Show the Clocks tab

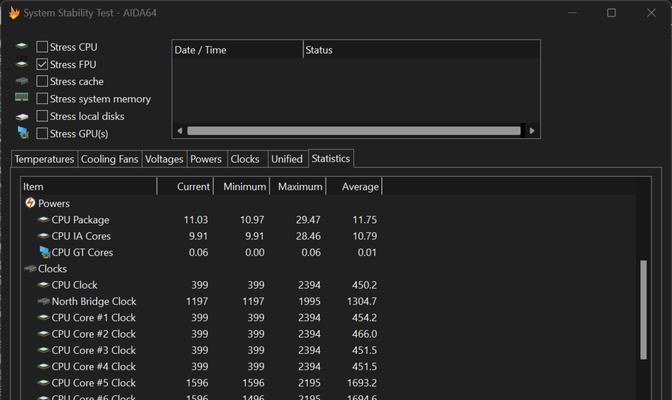click(x=246, y=159)
